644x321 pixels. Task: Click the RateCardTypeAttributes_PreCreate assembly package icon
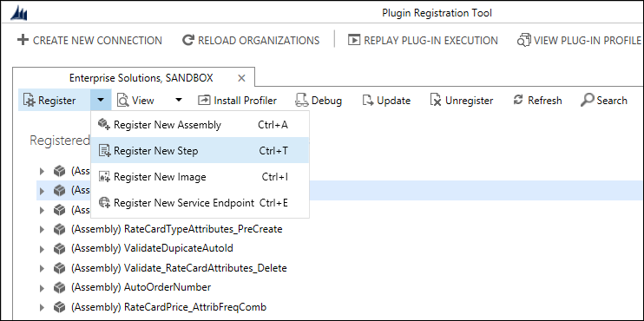pos(60,229)
